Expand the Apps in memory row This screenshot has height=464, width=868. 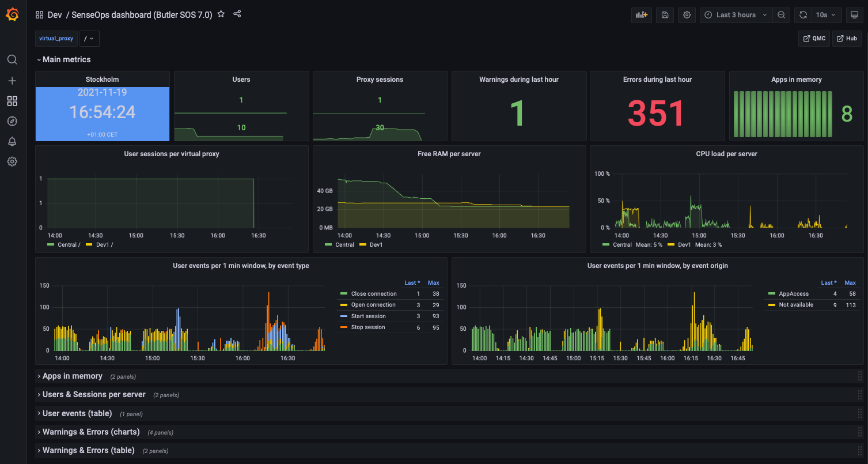point(72,376)
